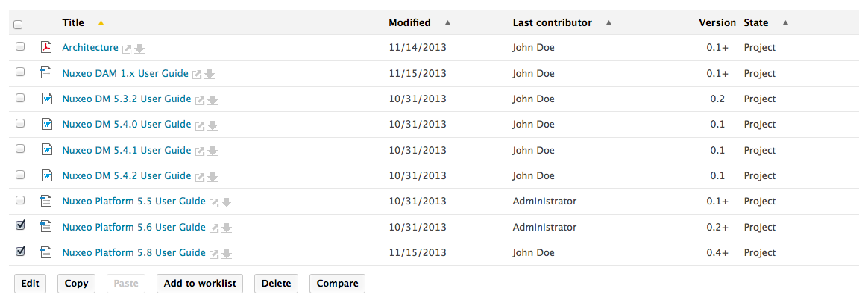
Task: Check the select-all checkbox in header
Action: point(18,25)
